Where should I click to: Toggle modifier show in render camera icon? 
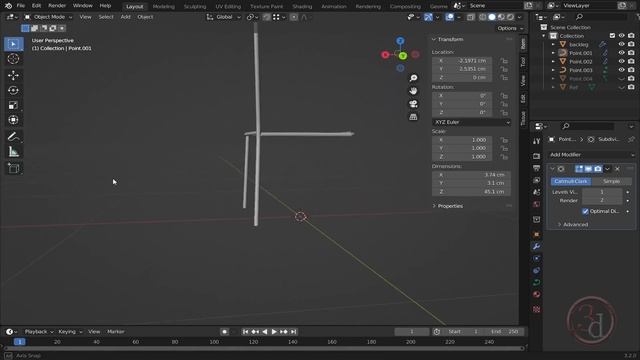[x=598, y=169]
